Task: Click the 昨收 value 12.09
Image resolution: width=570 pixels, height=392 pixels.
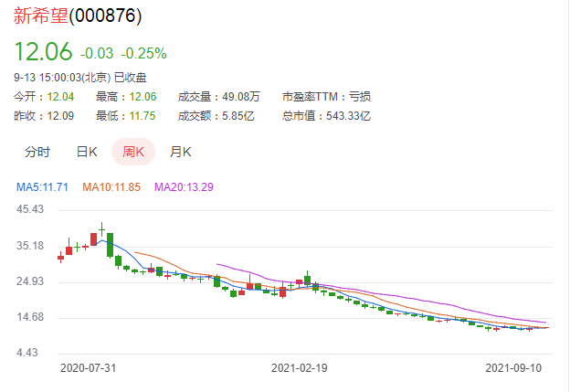Action: pyautogui.click(x=60, y=116)
